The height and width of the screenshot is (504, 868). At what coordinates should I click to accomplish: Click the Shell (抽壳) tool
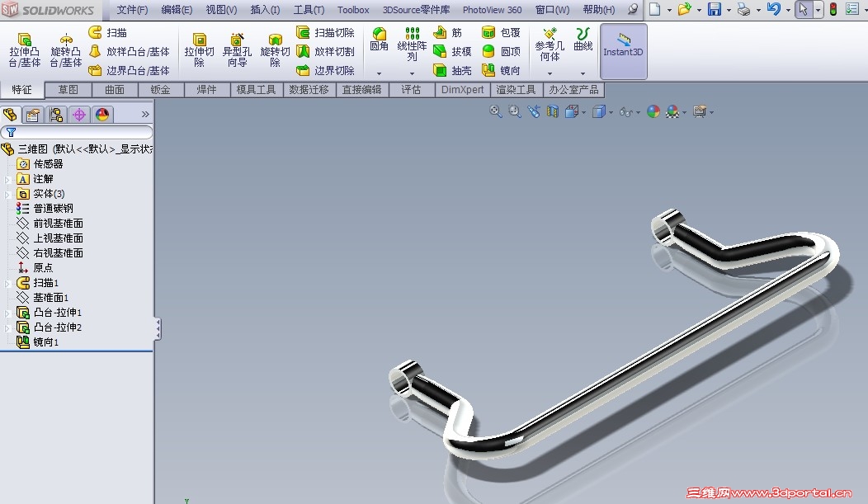(452, 70)
